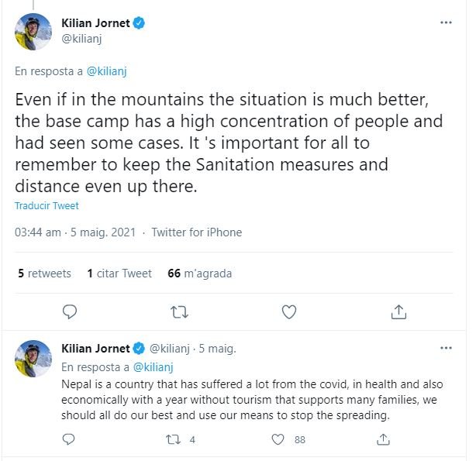Share the Nepal reply tweet
The width and height of the screenshot is (476, 461).
(x=382, y=439)
